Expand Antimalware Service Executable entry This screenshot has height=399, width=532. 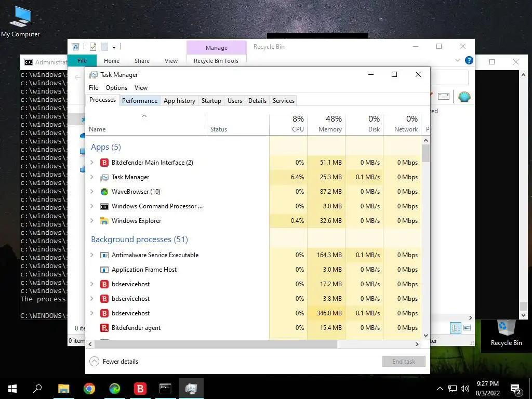[91, 255]
